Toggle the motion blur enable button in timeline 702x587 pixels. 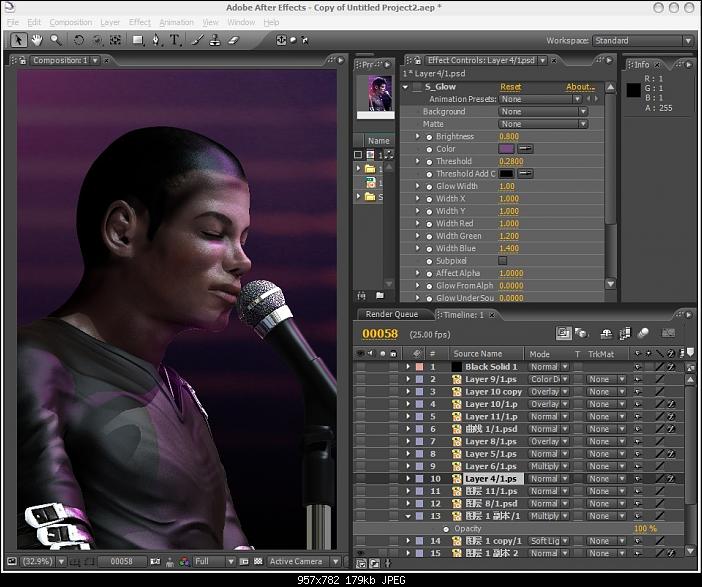(643, 333)
